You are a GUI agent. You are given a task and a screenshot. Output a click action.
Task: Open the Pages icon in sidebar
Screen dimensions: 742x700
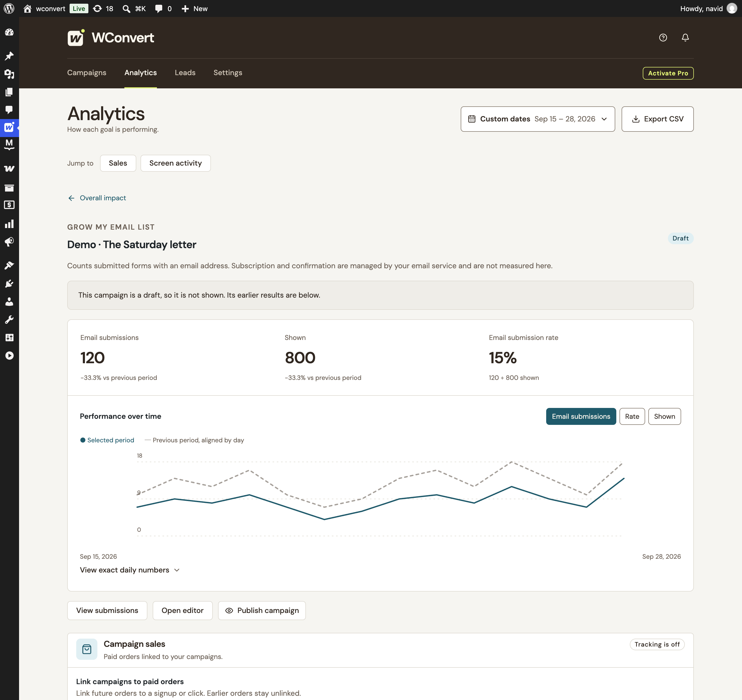pyautogui.click(x=9, y=92)
